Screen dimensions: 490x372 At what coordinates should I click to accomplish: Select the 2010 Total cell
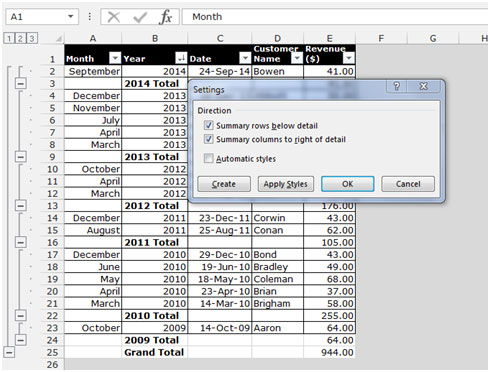point(155,316)
